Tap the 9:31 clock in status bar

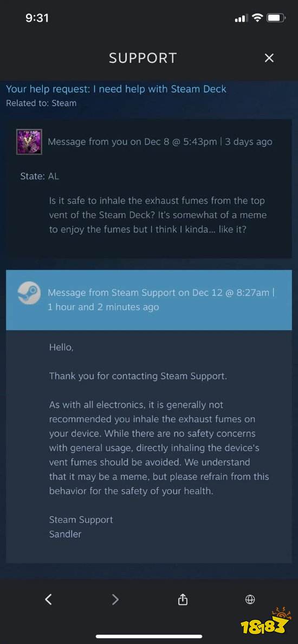point(37,18)
